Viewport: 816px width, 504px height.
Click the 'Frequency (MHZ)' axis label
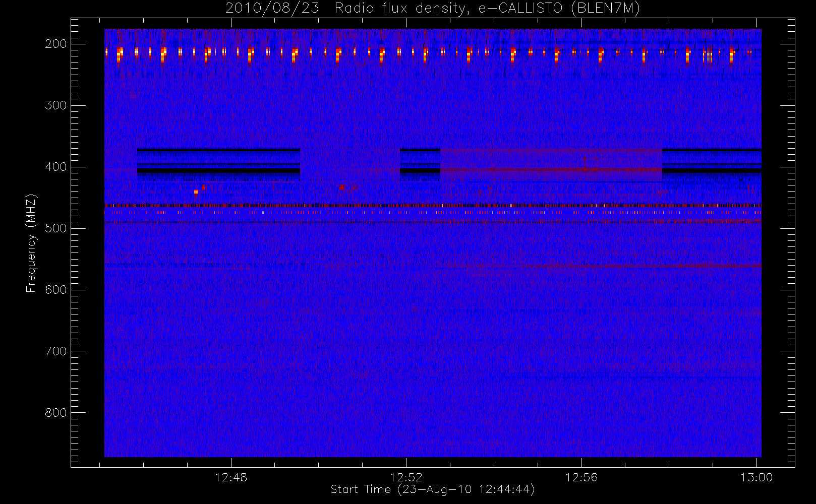pos(31,243)
